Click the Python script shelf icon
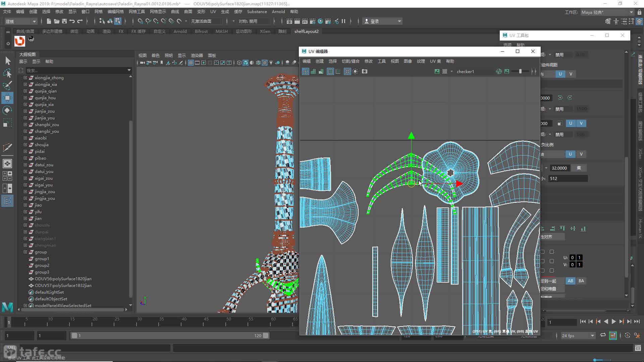 [x=31, y=39]
